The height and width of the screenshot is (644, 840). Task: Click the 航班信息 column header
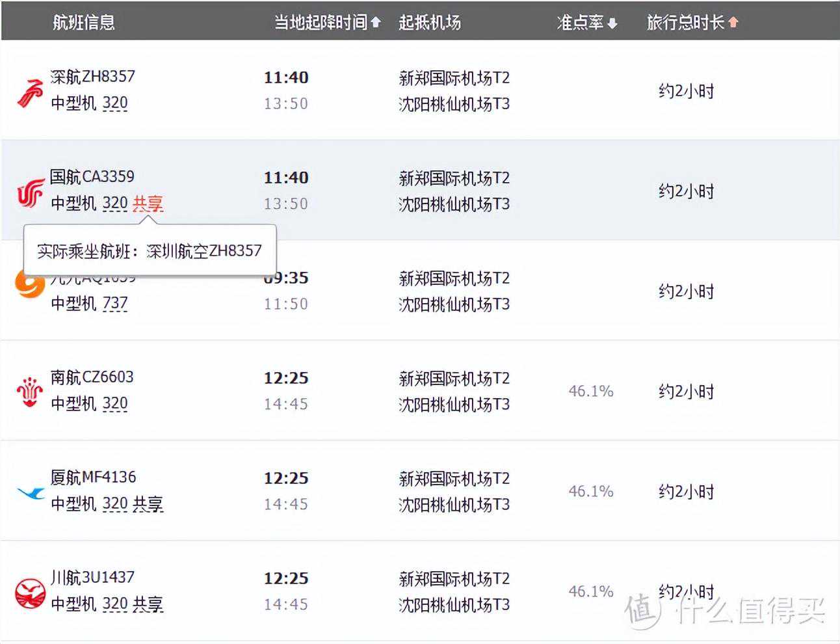pyautogui.click(x=83, y=23)
